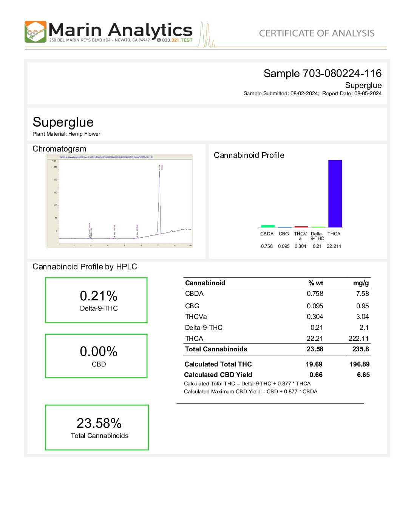Image resolution: width=411 pixels, height=532 pixels.
Task: Click the 0.00% CBD summary box
Action: click(x=96, y=356)
